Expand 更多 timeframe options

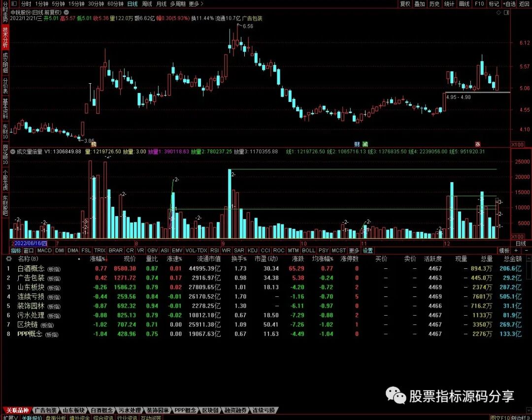(x=196, y=4)
